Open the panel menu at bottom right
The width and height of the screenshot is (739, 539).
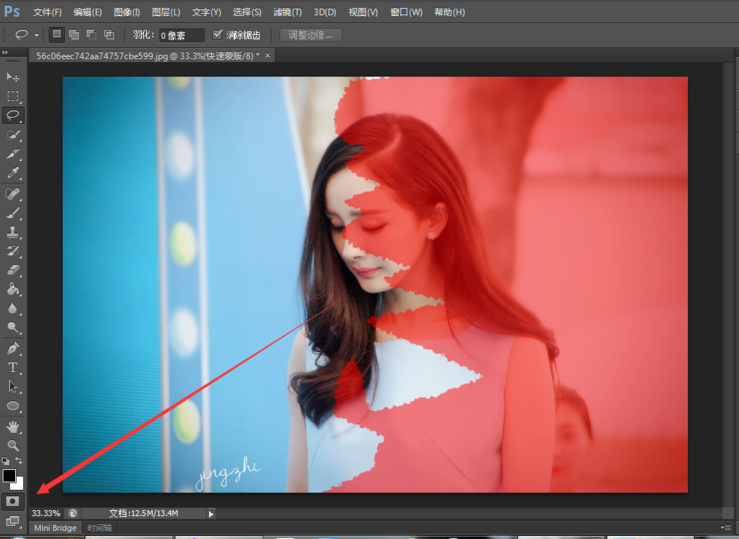(x=726, y=527)
